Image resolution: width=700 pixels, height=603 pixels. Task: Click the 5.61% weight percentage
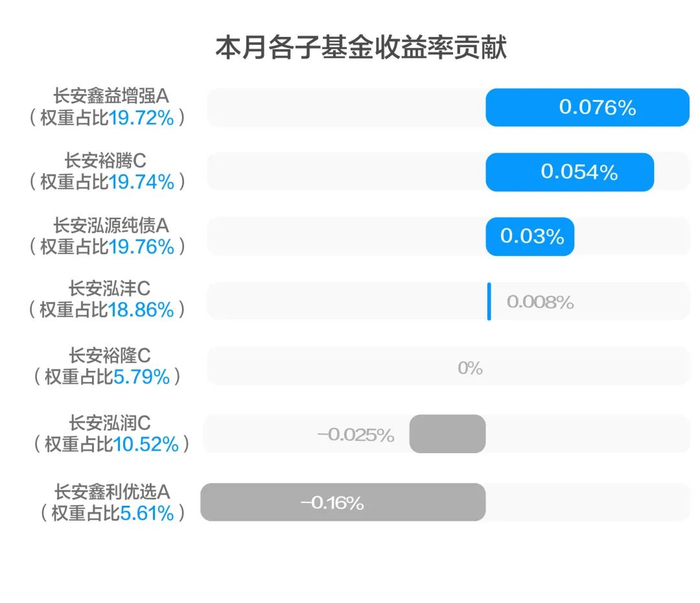click(147, 514)
